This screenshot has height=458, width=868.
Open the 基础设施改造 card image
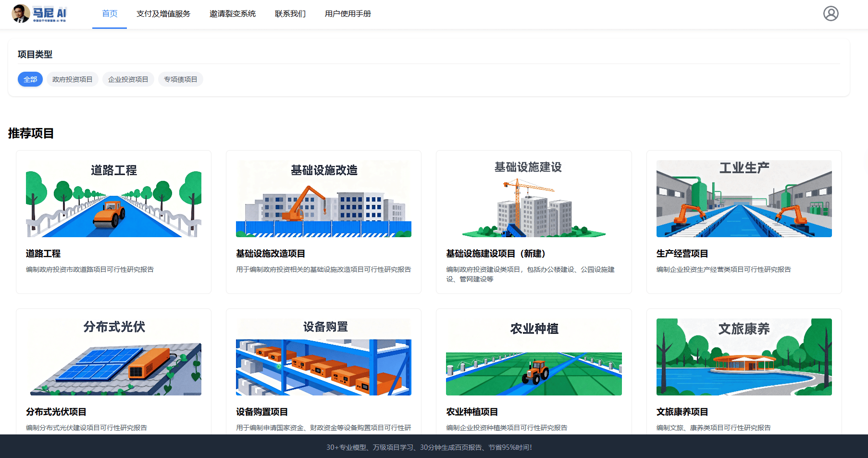tap(323, 199)
